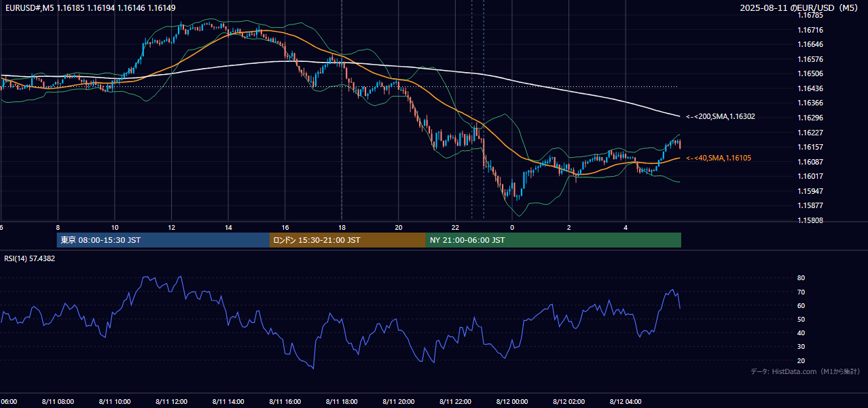Click price axis value 1.16296

click(811, 118)
